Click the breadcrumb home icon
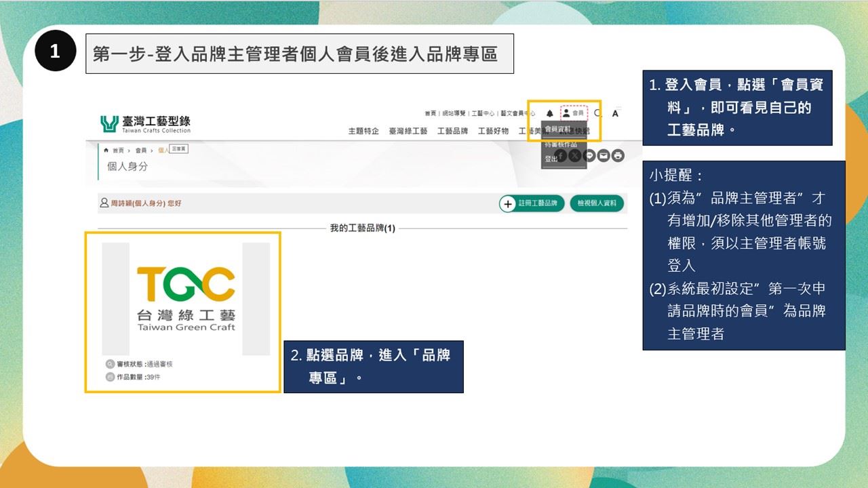 (106, 150)
